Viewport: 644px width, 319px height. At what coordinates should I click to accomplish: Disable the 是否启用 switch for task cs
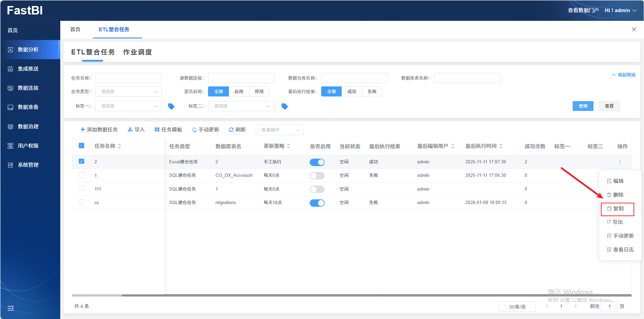pos(317,203)
